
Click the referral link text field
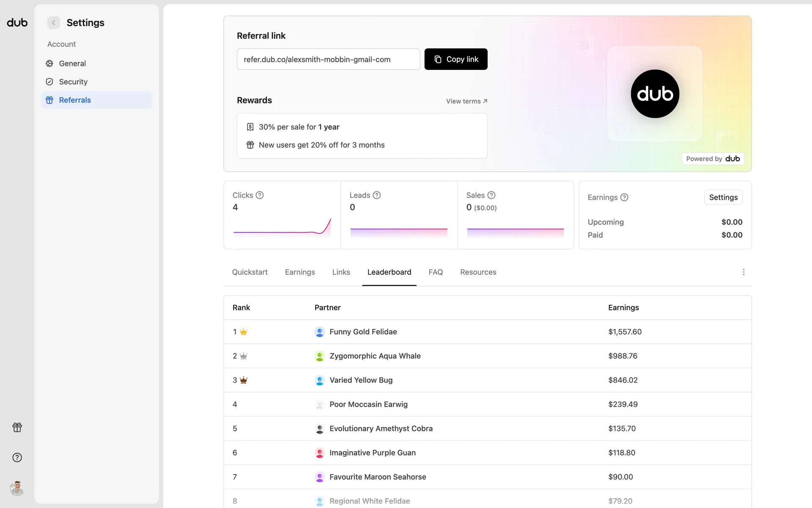click(x=328, y=59)
